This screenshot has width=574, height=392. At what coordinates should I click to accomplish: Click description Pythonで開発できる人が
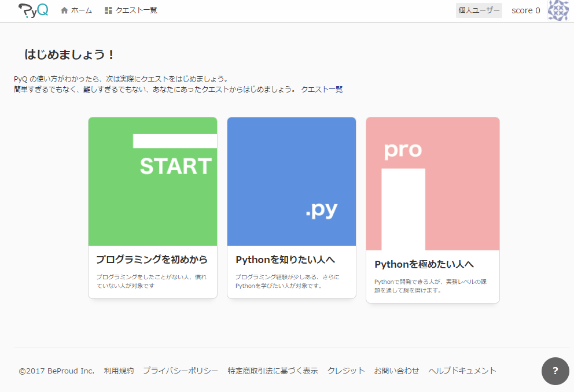coord(430,286)
